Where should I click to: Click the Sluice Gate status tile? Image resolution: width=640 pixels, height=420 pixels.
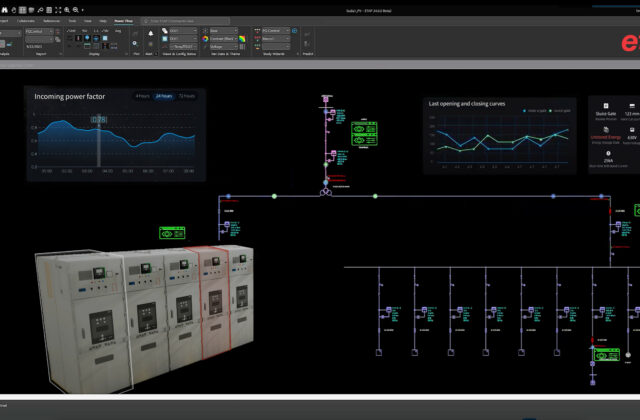606,113
